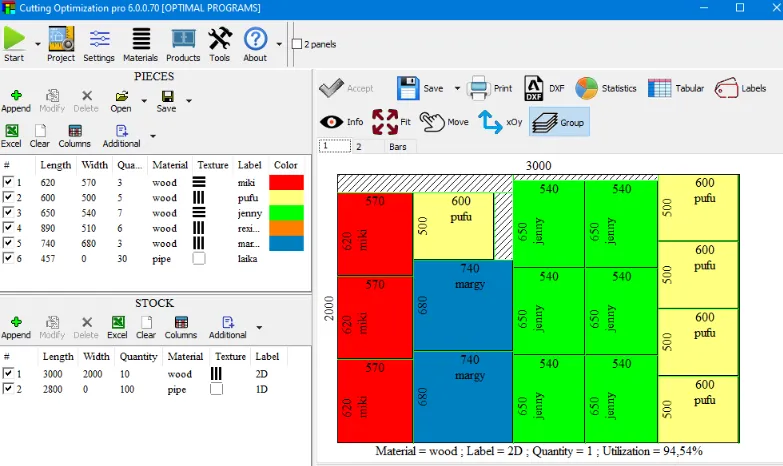
Task: Open Additional options in PIECES panel
Action: [121, 136]
